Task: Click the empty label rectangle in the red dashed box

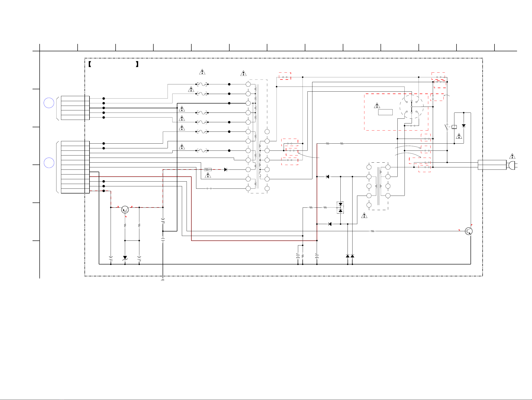Action: pyautogui.click(x=385, y=112)
